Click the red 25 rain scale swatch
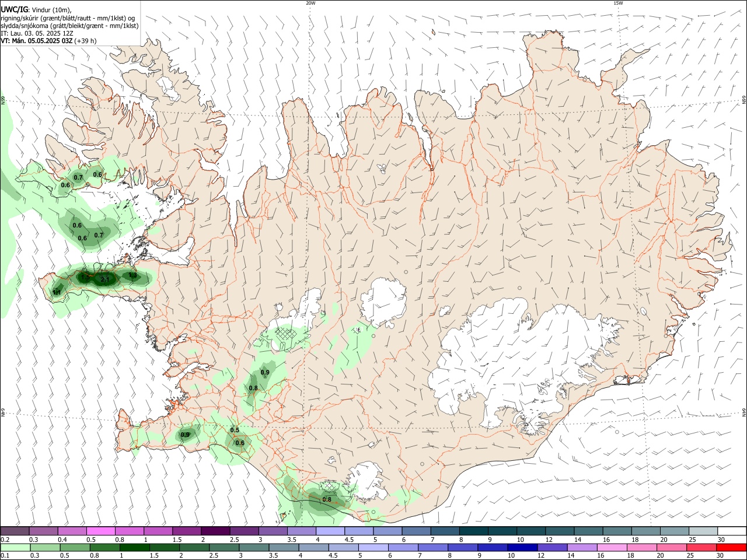The height and width of the screenshot is (560, 747). click(701, 547)
